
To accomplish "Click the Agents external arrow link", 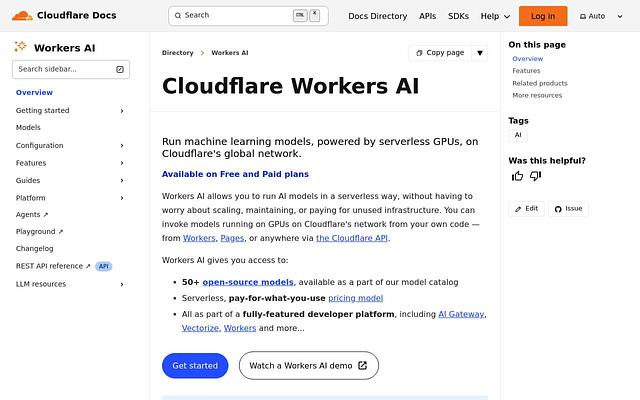I will click(32, 215).
